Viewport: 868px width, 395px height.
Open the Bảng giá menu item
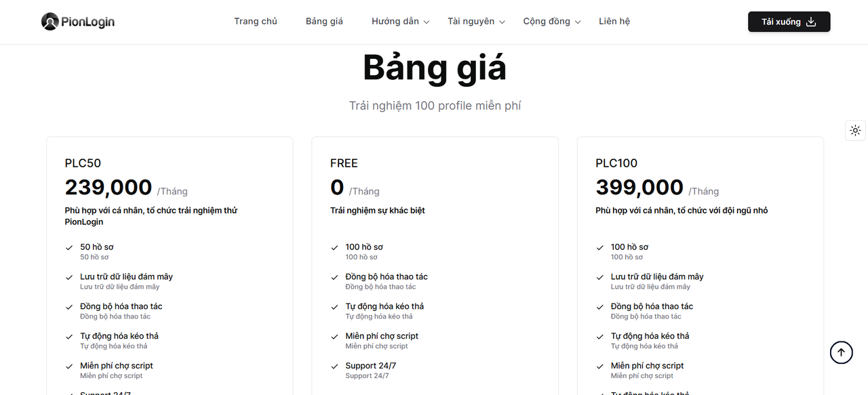click(x=324, y=22)
